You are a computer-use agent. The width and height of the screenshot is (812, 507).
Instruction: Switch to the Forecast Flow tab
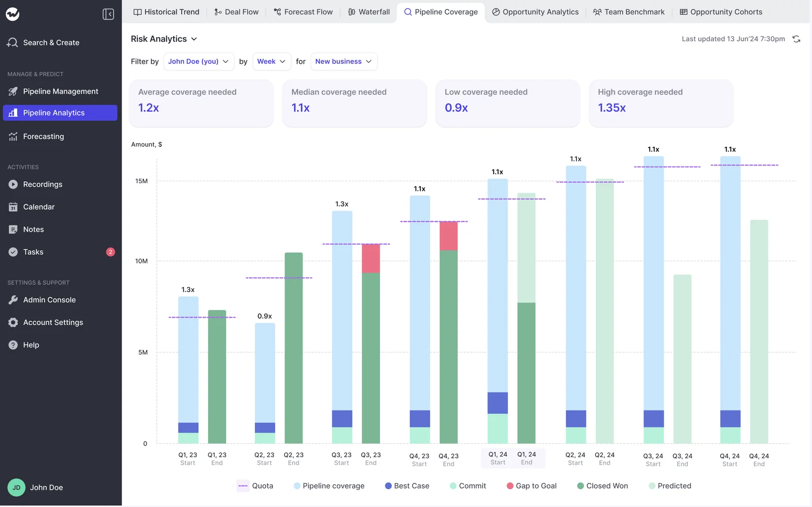(x=303, y=12)
